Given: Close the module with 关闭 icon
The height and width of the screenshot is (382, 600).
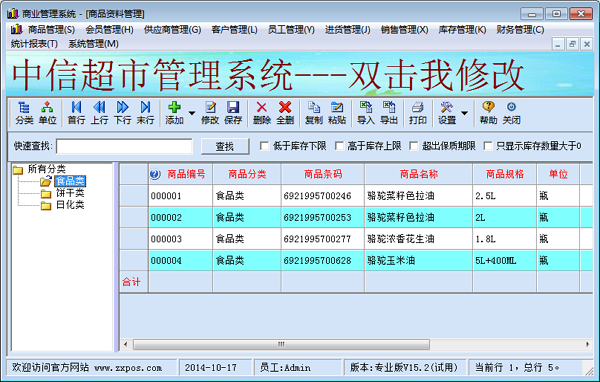Looking at the screenshot, I should click(x=511, y=113).
